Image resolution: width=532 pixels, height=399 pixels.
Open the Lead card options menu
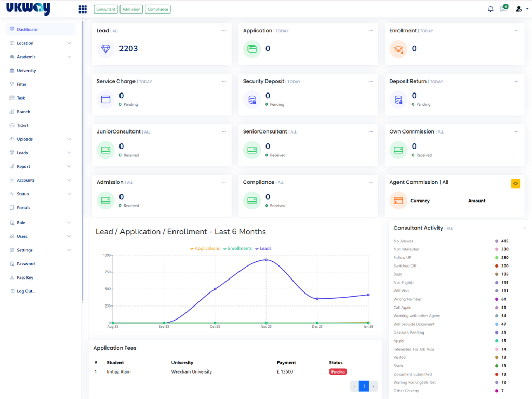(x=224, y=31)
